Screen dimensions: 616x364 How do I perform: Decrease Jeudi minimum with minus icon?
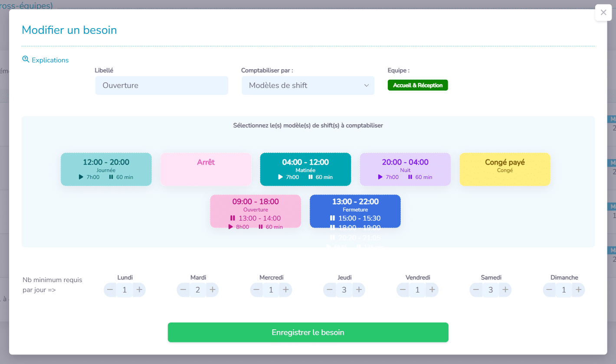tap(330, 290)
